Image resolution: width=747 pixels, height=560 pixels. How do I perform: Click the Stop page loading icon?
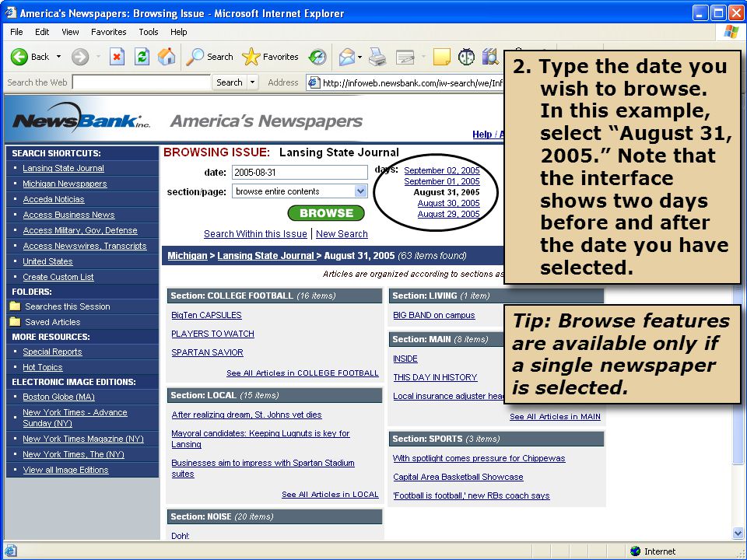[x=117, y=57]
